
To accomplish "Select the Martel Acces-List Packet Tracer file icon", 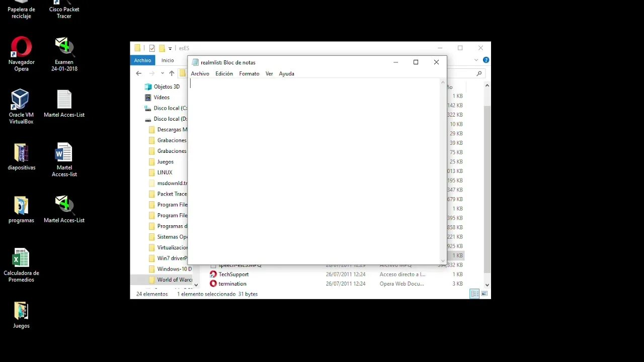I will 64,209.
